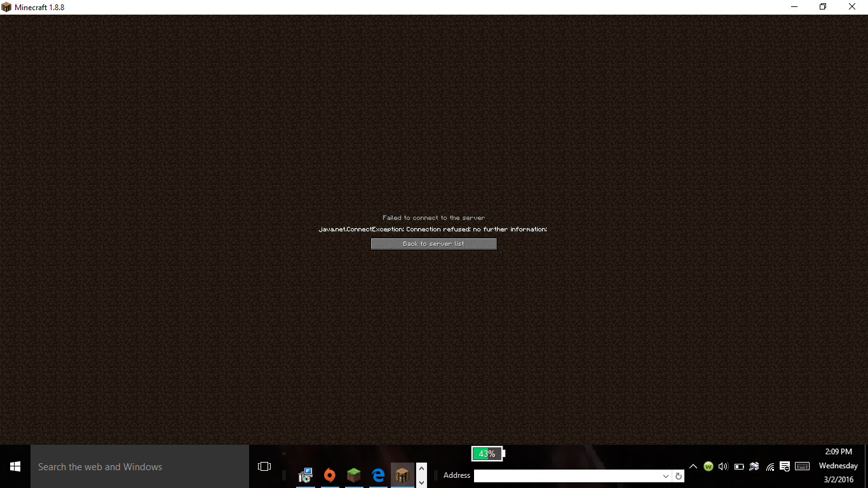Open the green W tray icon

(709, 466)
